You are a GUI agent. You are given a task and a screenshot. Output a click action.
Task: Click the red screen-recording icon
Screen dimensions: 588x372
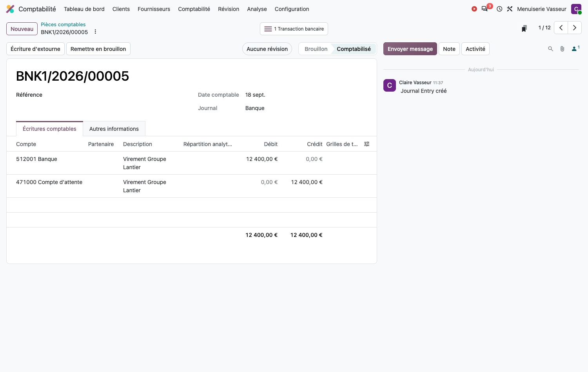coord(474,9)
